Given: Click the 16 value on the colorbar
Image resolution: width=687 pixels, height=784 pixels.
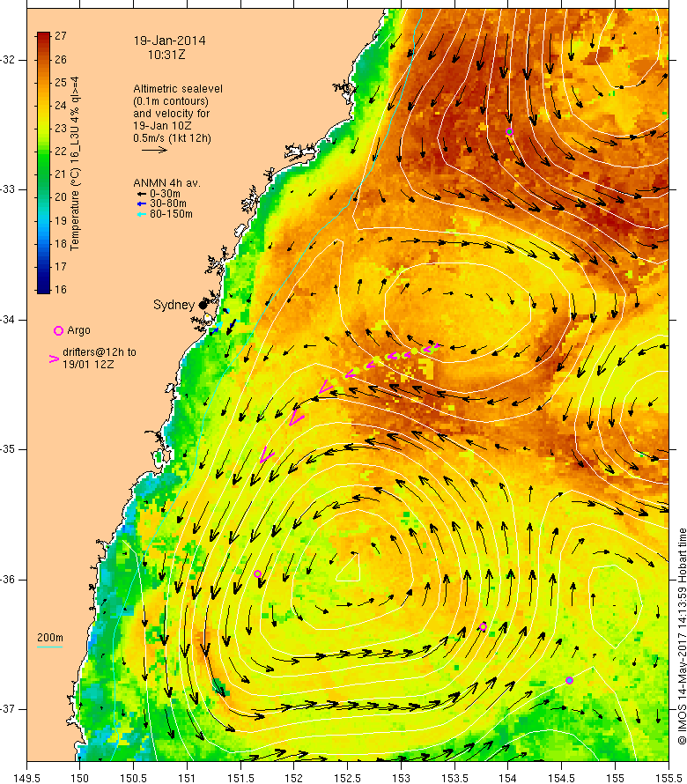Looking at the screenshot, I should 61,290.
